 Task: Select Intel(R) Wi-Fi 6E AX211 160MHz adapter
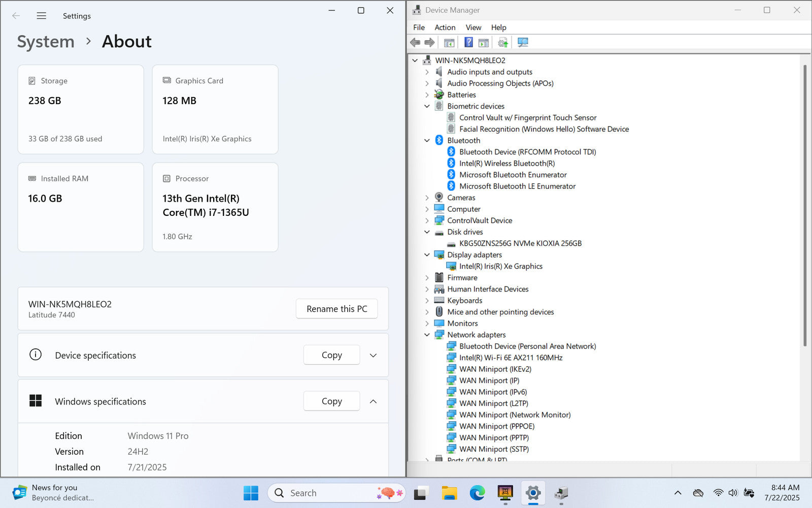(x=511, y=358)
